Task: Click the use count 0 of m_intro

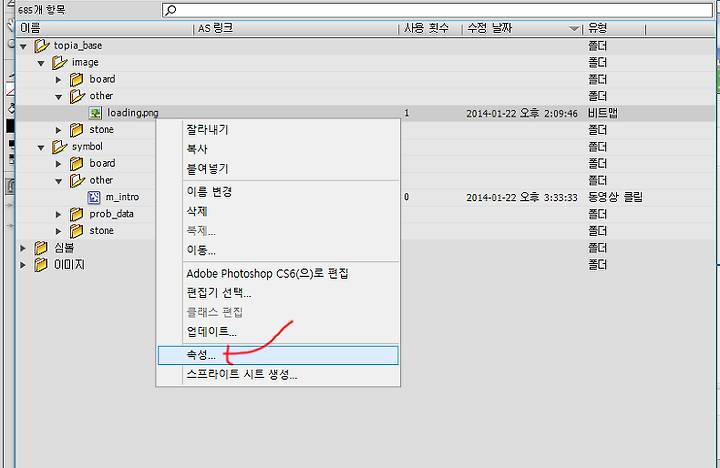Action: click(x=407, y=197)
